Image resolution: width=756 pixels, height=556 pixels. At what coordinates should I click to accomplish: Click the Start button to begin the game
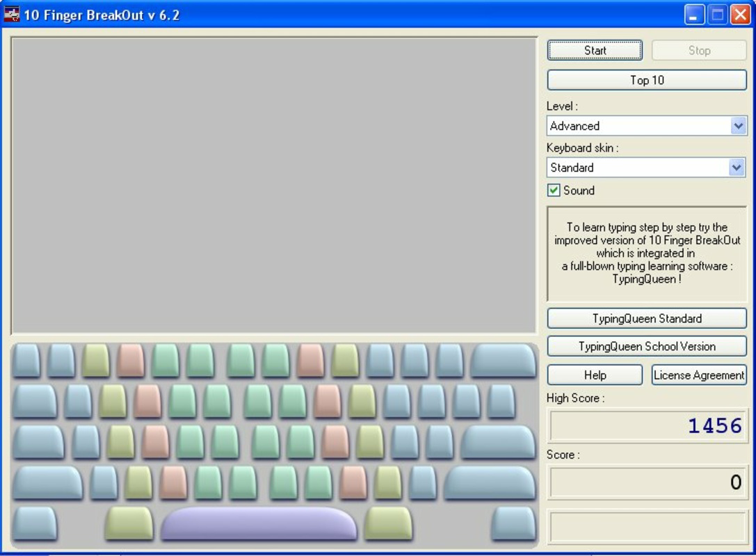595,51
